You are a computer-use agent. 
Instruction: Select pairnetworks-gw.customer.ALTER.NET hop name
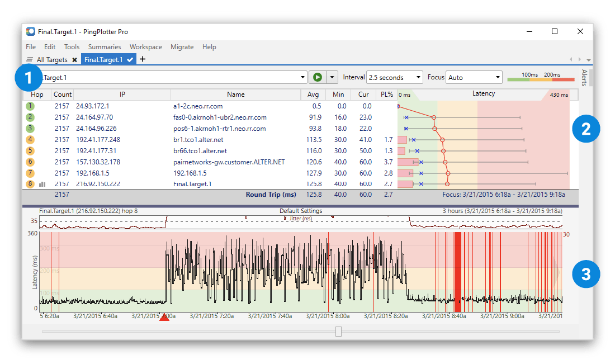click(x=229, y=162)
